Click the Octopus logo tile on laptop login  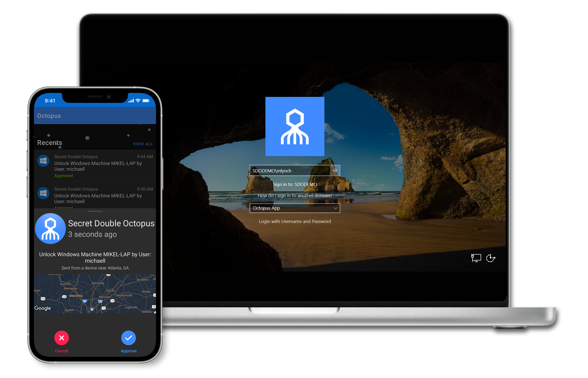(x=295, y=126)
